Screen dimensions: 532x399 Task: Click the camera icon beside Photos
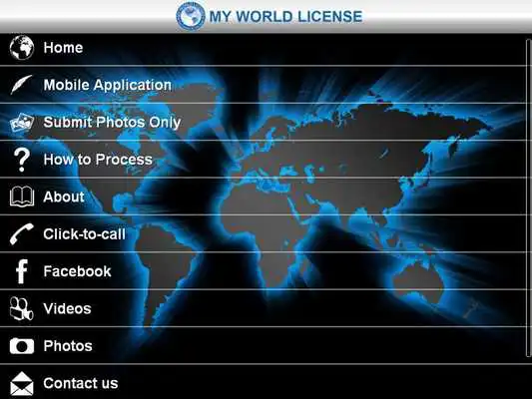point(22,346)
